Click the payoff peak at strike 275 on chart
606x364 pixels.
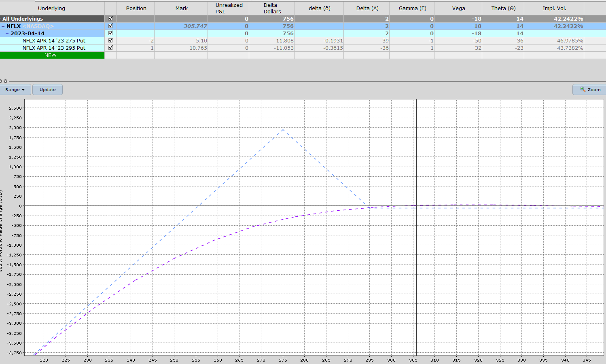tap(283, 129)
